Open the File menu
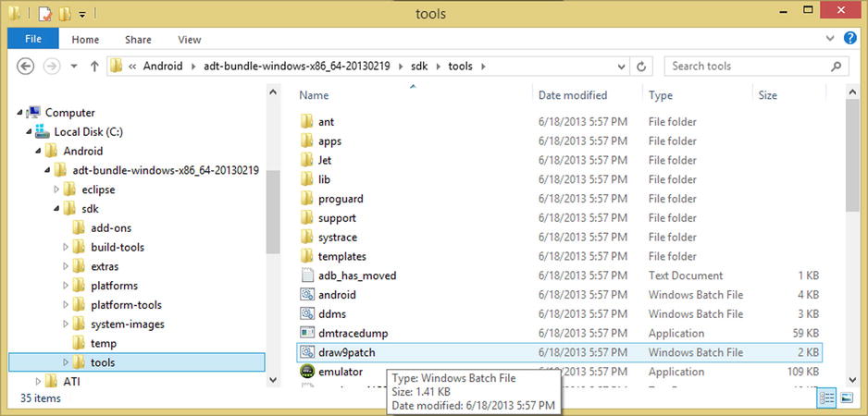This screenshot has width=868, height=416. tap(33, 39)
